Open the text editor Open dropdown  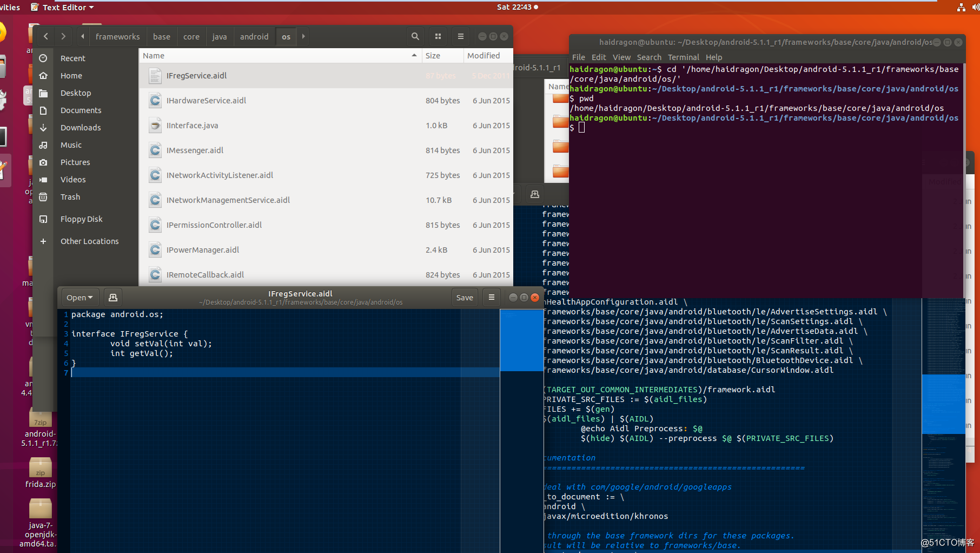click(x=80, y=298)
